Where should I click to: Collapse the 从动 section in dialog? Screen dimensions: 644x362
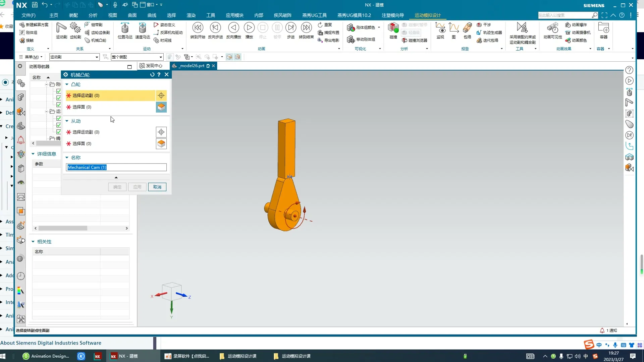(x=67, y=121)
